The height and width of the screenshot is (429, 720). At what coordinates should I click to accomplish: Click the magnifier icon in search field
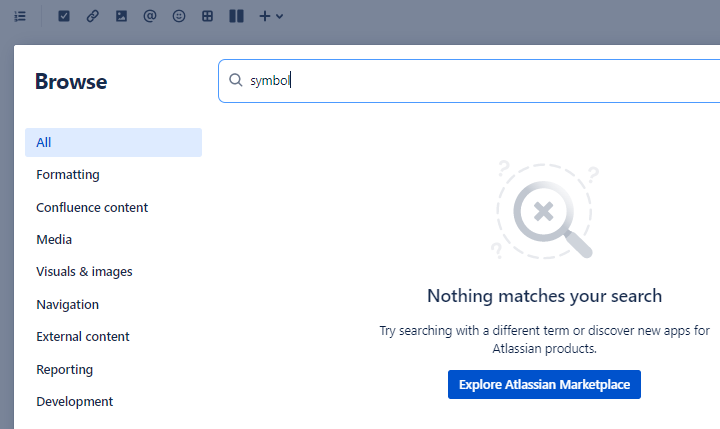pyautogui.click(x=236, y=80)
